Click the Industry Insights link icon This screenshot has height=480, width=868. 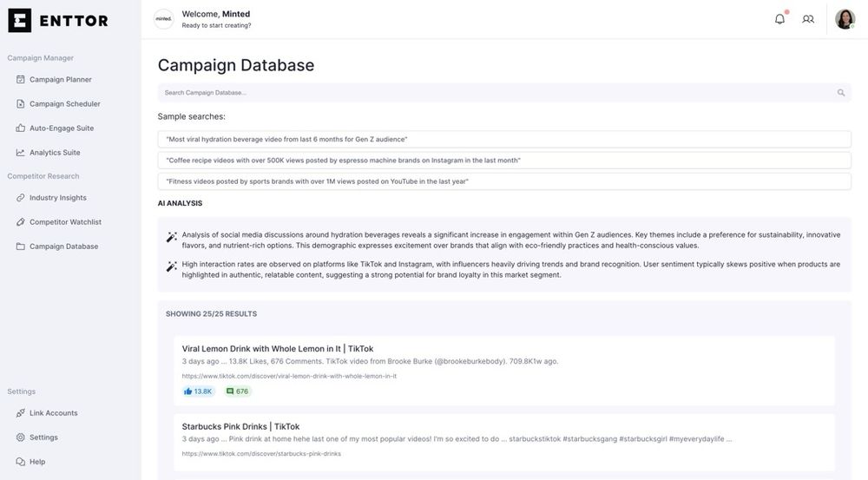click(x=21, y=198)
